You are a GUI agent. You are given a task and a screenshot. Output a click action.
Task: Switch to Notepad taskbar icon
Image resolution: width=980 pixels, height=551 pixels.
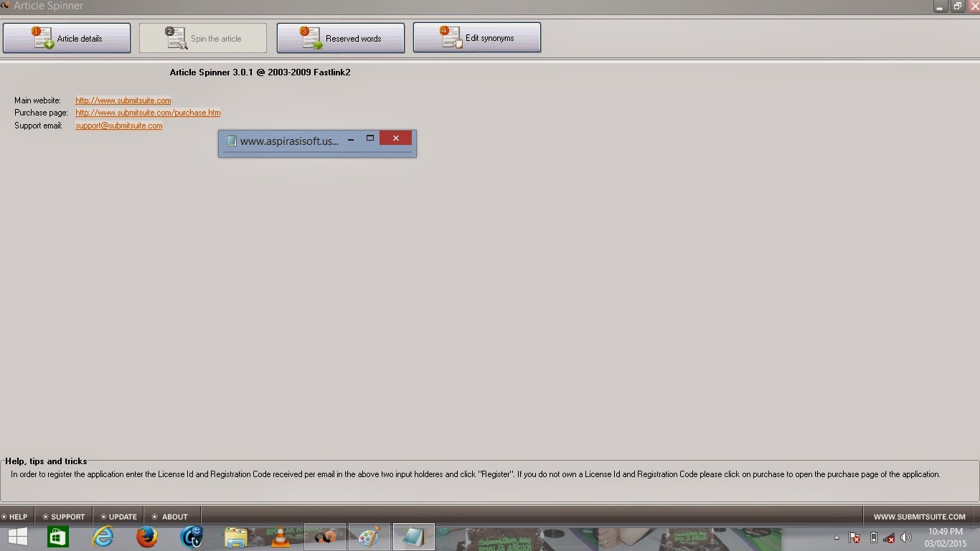point(414,537)
